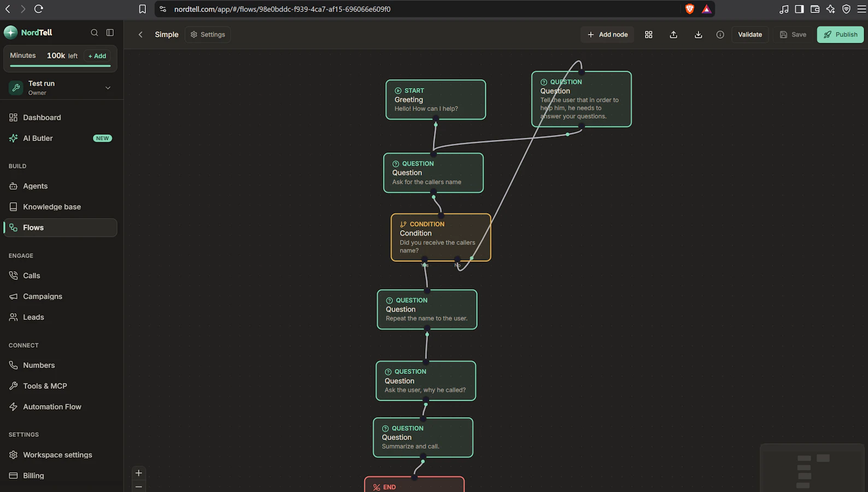
Task: Bookmark this page with the bookmark icon
Action: point(143,9)
